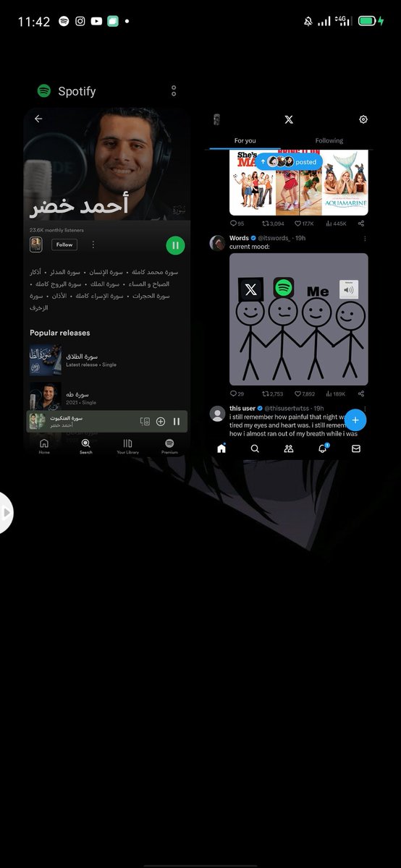
Task: Open the Words account profile picture
Action: tap(217, 243)
